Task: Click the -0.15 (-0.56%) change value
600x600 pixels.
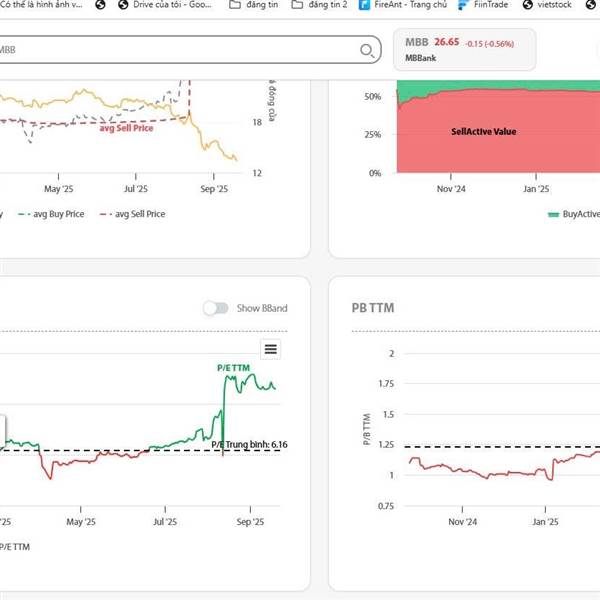Action: pos(489,44)
